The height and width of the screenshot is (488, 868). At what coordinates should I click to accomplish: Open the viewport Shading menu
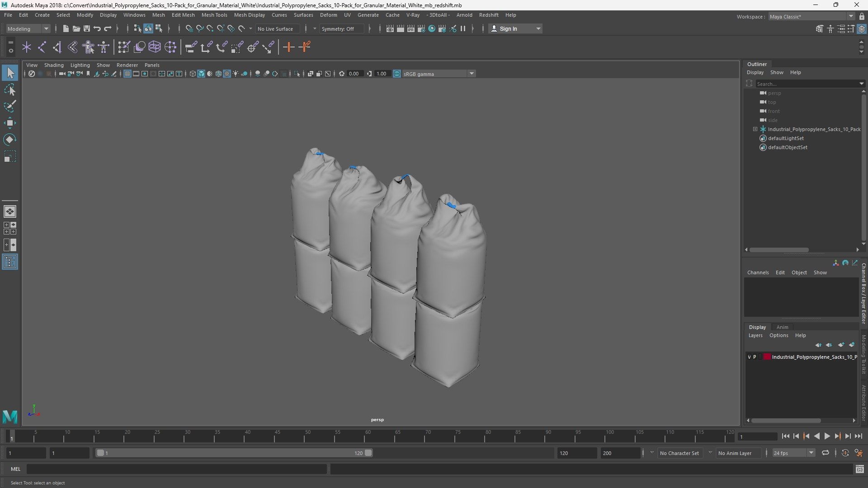[x=54, y=65]
